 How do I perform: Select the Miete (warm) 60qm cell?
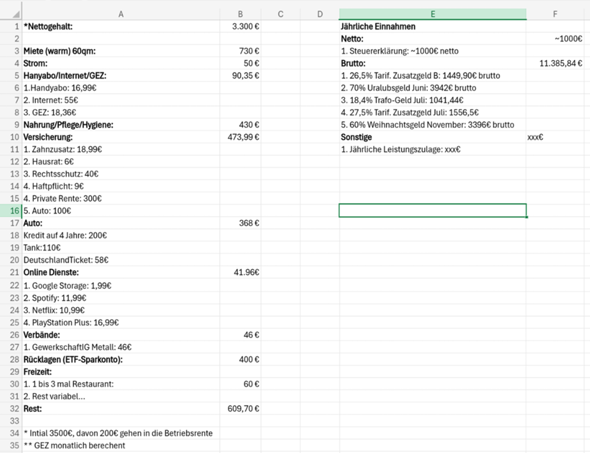coord(121,51)
